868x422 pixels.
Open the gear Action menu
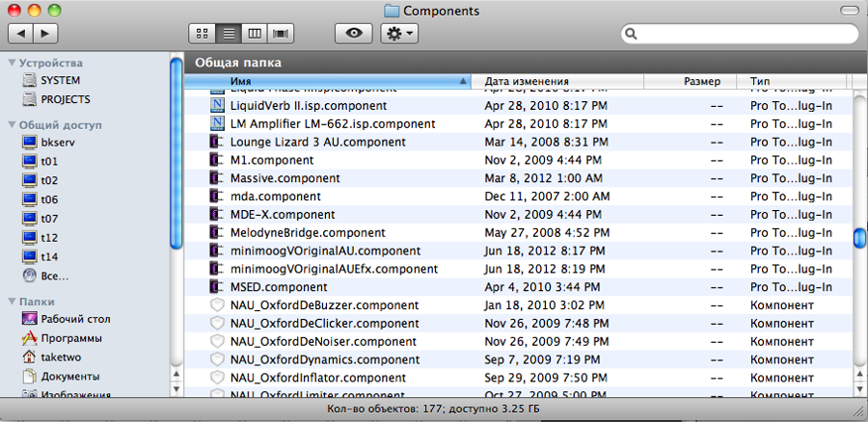[x=399, y=34]
